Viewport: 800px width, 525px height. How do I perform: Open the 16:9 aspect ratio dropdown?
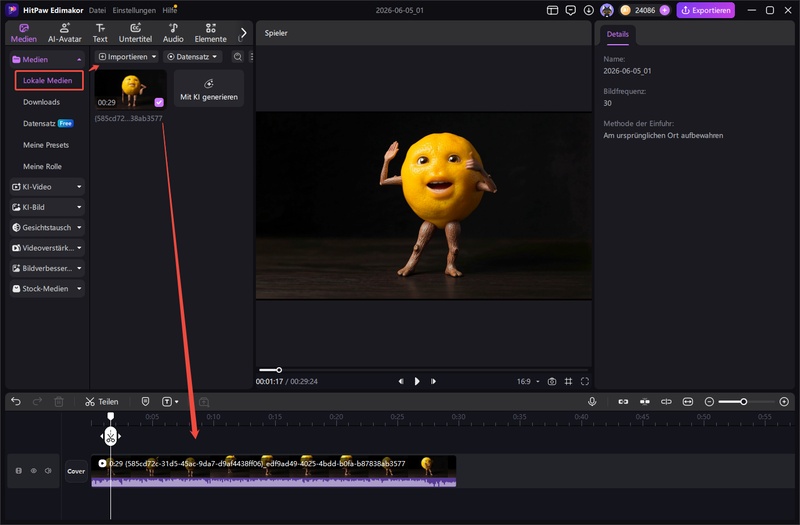528,382
